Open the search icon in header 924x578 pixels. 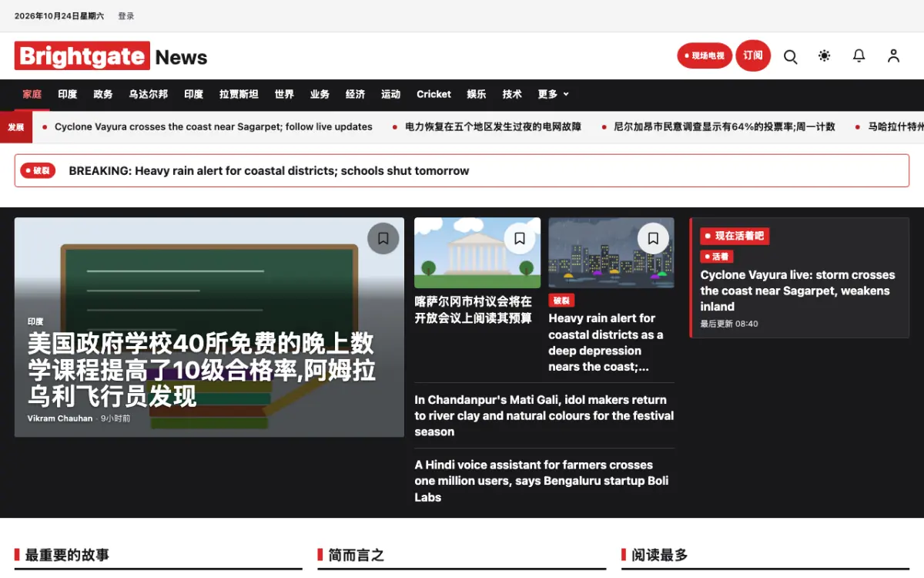(790, 56)
